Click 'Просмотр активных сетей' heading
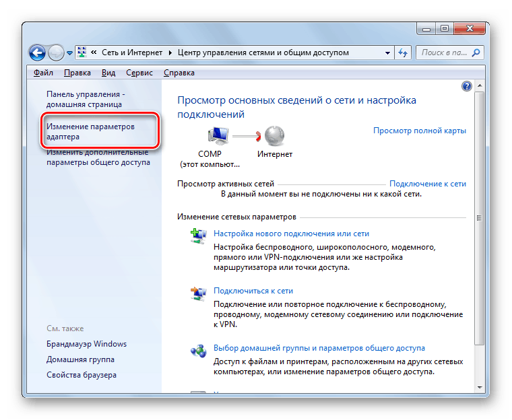Image resolution: width=512 pixels, height=420 pixels. click(x=226, y=184)
